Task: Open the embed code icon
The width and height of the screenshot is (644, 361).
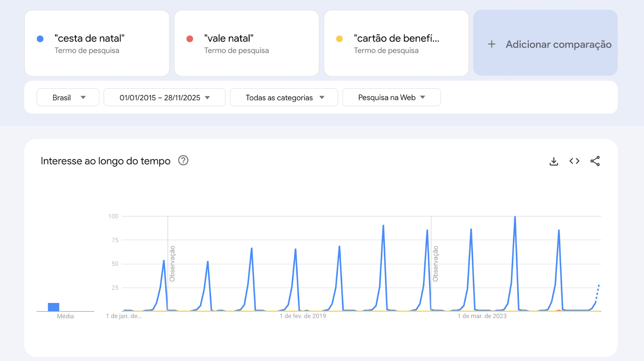Action: point(574,161)
